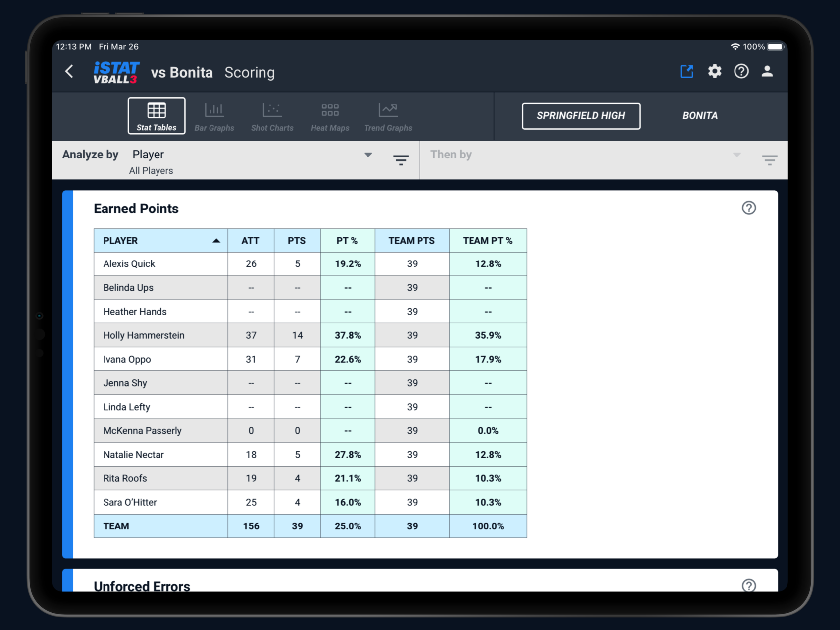Open the Heat Maps tab

[330, 116]
